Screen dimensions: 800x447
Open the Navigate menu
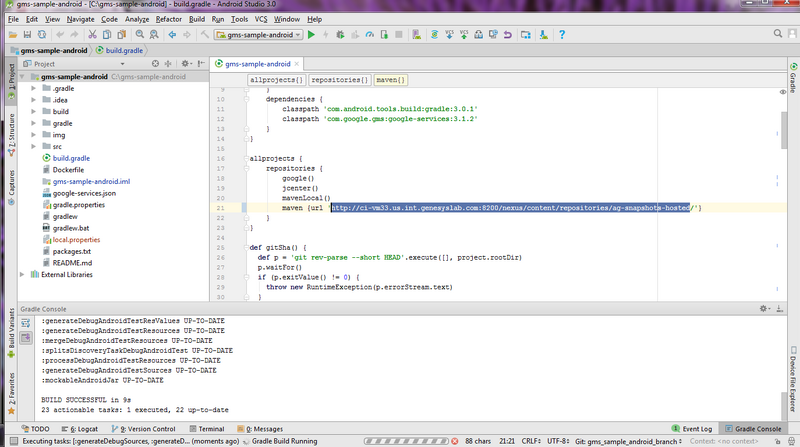click(80, 19)
